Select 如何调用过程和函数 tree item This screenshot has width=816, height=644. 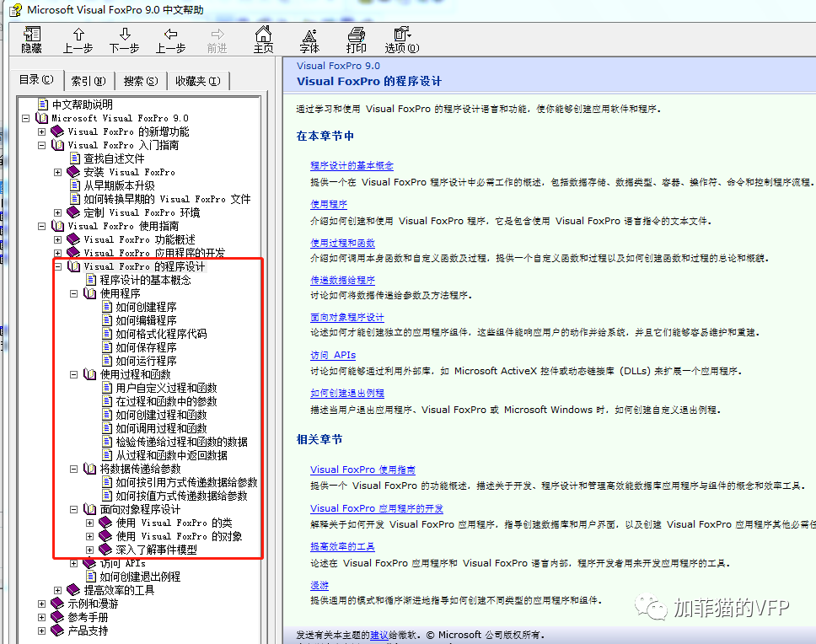point(161,428)
